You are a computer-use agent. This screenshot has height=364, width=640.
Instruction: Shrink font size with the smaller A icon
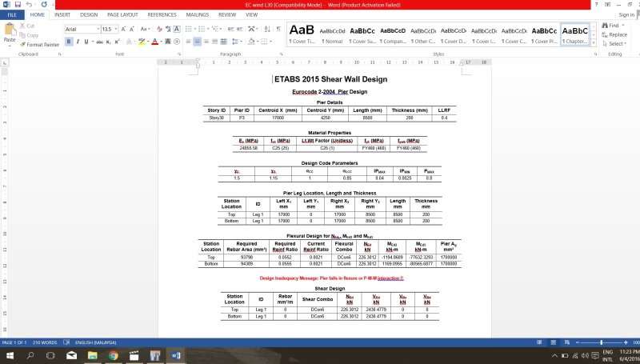point(132,29)
